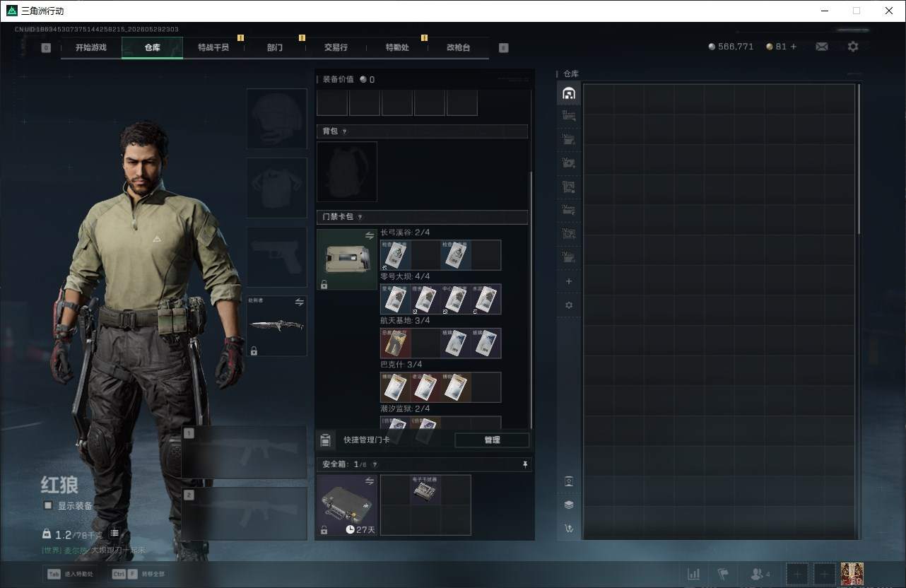Click the player avatar in bottom corner
Image resolution: width=906 pixels, height=588 pixels.
pos(852,574)
